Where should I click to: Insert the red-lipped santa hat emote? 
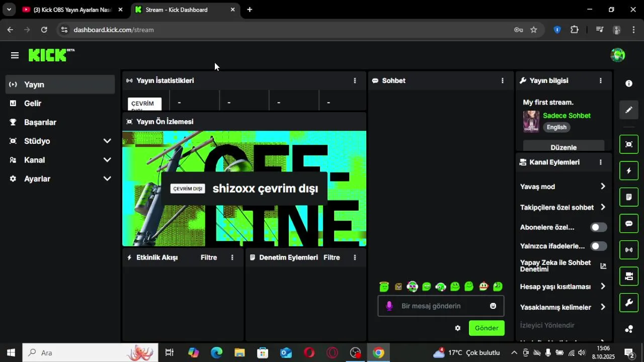pos(484,287)
